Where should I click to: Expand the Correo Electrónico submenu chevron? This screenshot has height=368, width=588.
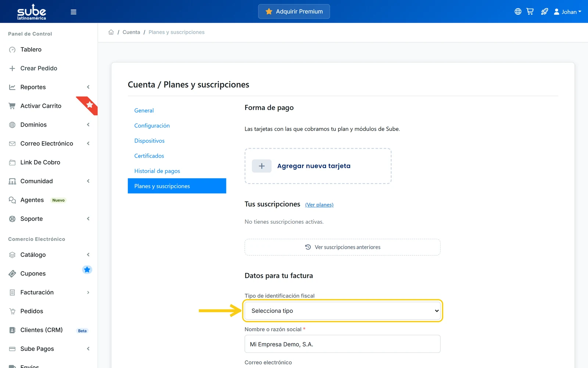point(88,143)
